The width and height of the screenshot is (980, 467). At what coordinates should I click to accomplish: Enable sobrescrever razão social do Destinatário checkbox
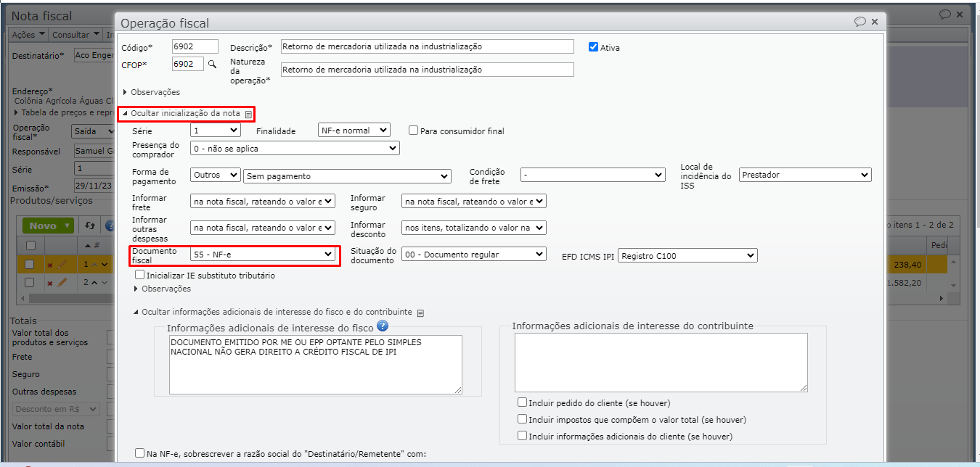click(139, 453)
